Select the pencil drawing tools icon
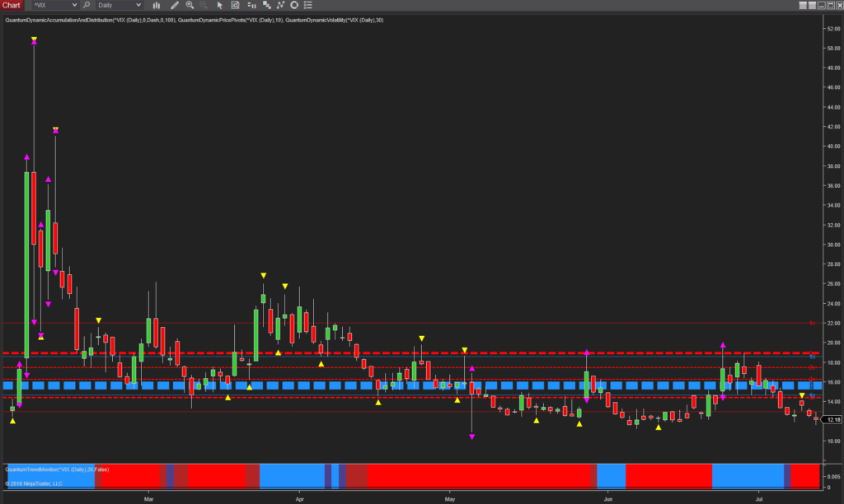The height and width of the screenshot is (504, 844). pos(175,5)
